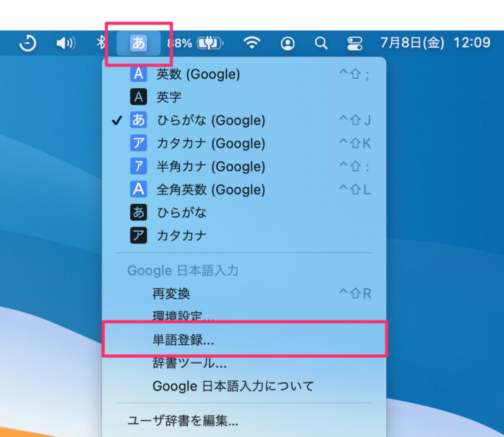This screenshot has width=504, height=437.
Task: Switch to カタカナ (Google) input
Action: pos(244,143)
